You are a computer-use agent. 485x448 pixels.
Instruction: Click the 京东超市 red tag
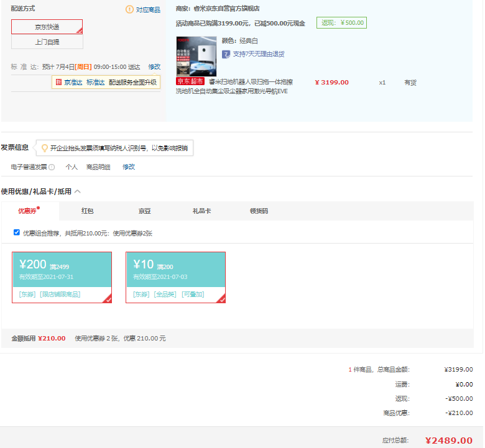tap(190, 81)
